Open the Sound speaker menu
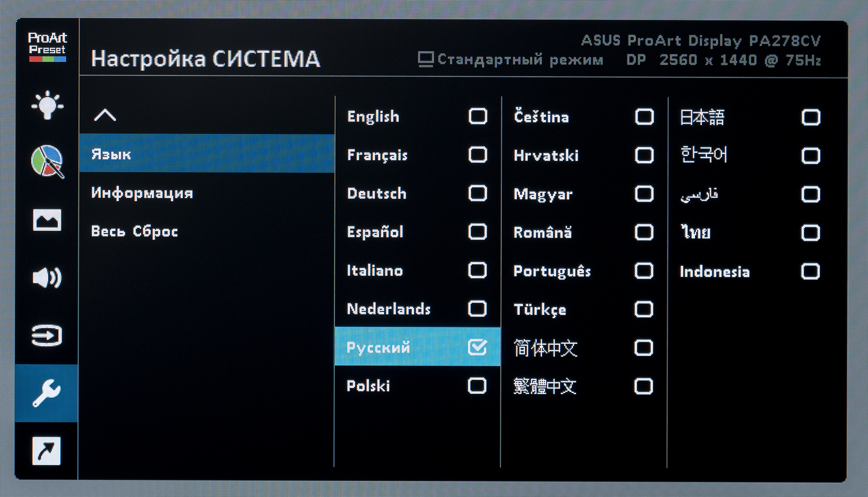This screenshot has height=497, width=868. [x=47, y=278]
